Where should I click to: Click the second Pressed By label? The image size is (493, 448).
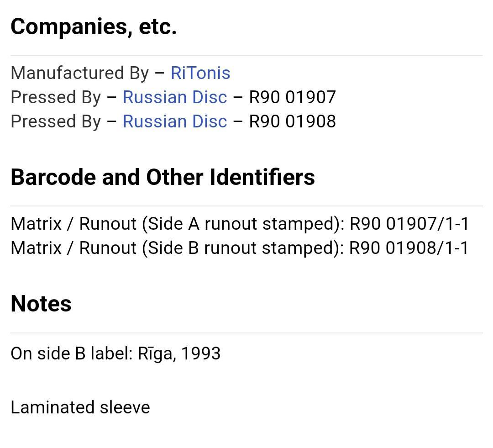coord(56,122)
